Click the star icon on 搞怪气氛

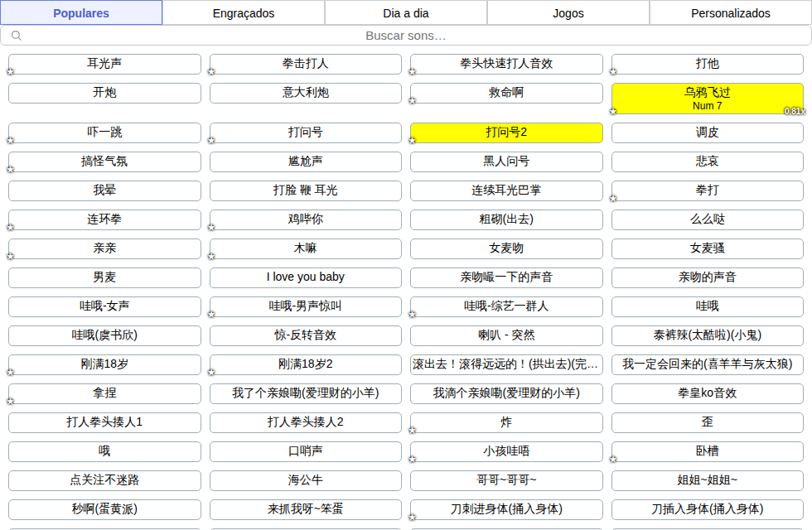point(10,170)
